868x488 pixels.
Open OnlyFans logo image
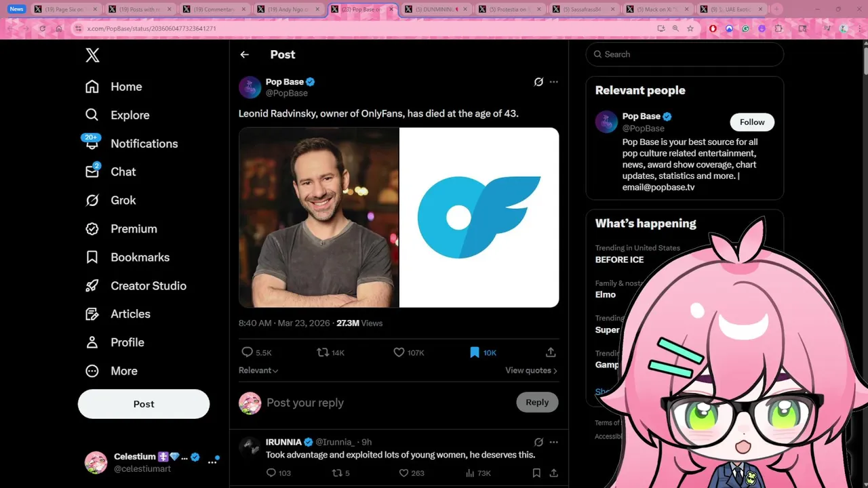[479, 218]
